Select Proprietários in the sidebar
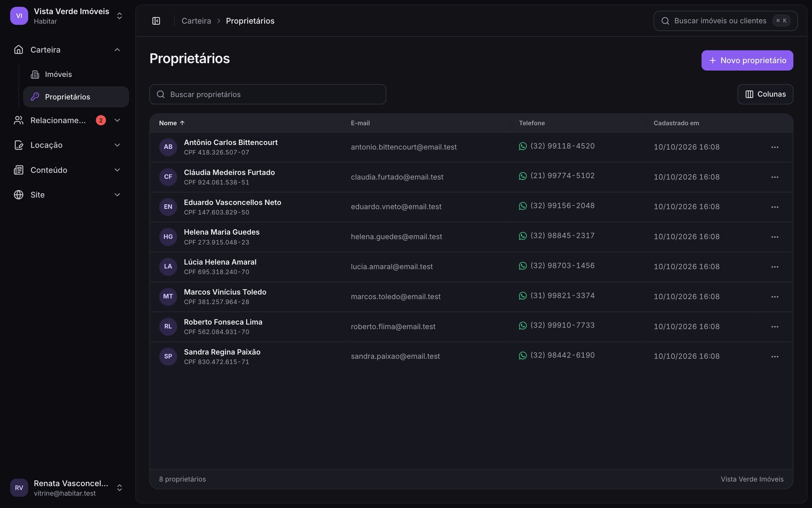 click(x=76, y=97)
